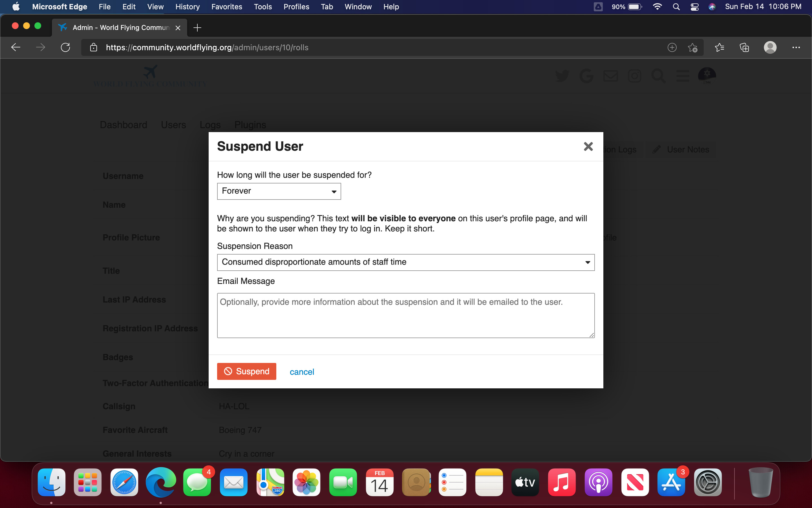Screen dimensions: 812x508
Task: Open Apple TV from the Dock
Action: (525, 483)
